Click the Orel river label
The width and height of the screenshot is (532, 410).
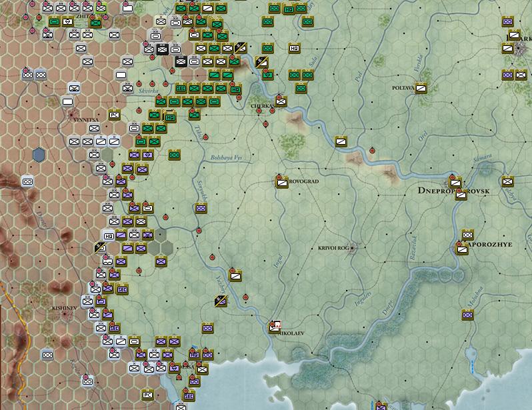pos(423,136)
